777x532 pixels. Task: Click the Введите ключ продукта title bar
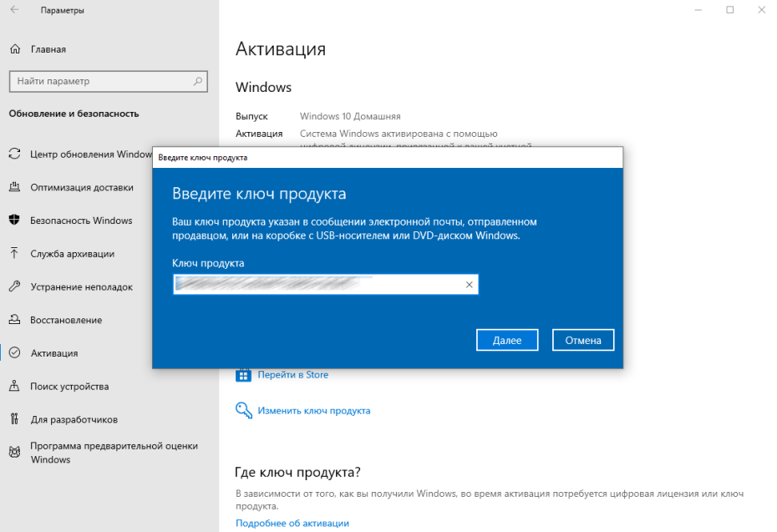388,158
